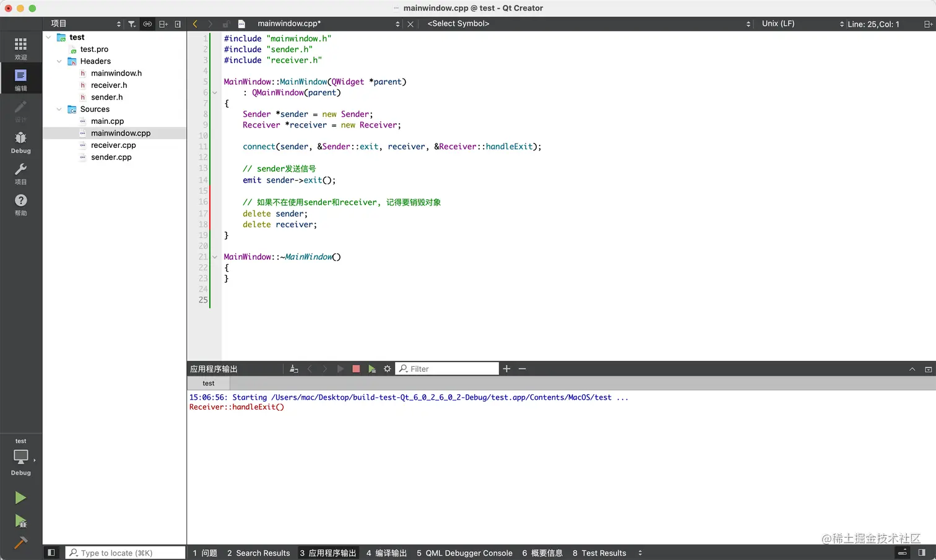The width and height of the screenshot is (936, 560).
Task: Build project with the hammer icon
Action: pos(20,543)
